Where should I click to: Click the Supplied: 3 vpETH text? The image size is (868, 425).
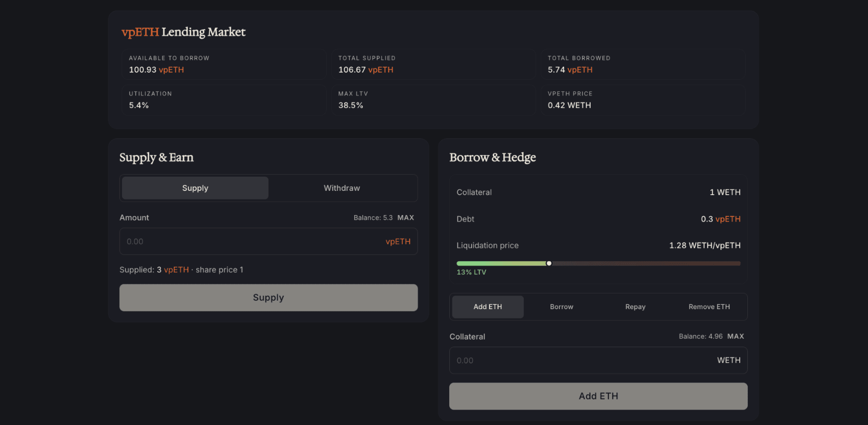[x=154, y=270]
